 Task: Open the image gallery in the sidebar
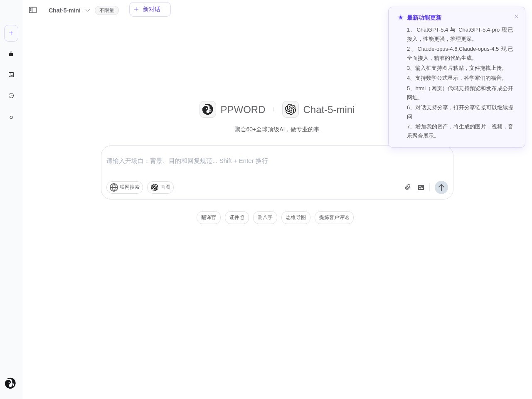tap(11, 75)
